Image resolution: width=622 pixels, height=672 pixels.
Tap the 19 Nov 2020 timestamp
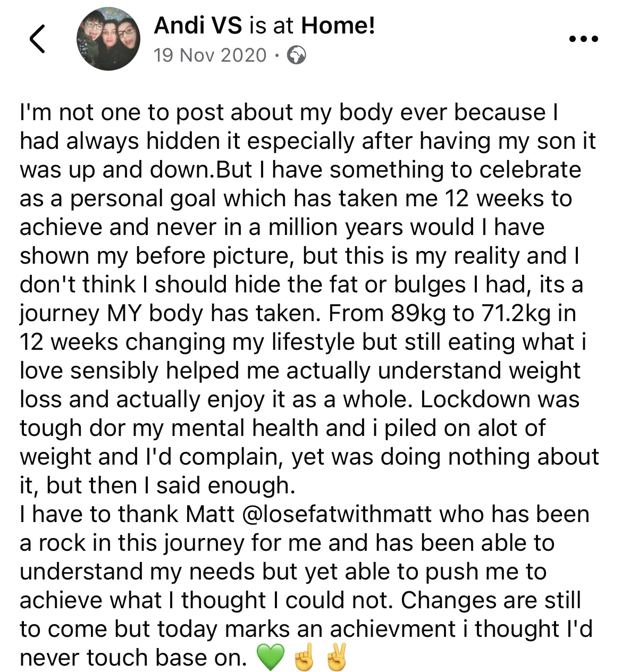click(x=210, y=55)
